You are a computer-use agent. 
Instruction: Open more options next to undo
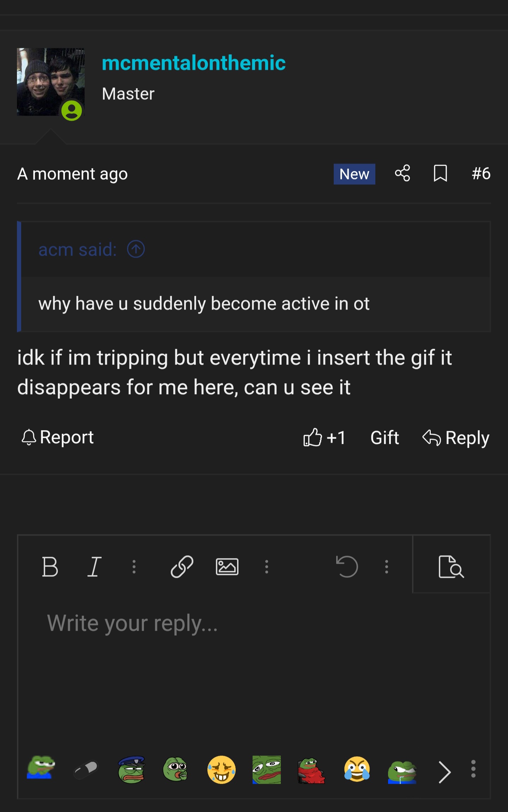[387, 567]
